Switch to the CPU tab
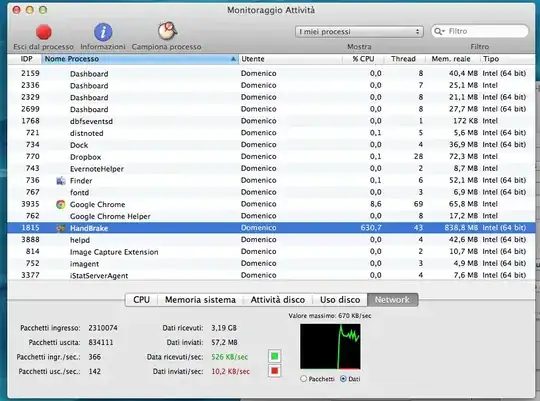 click(142, 300)
